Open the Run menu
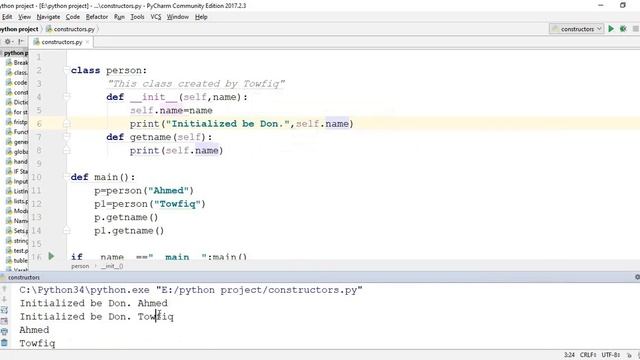This screenshot has width=640, height=360. pos(119,17)
